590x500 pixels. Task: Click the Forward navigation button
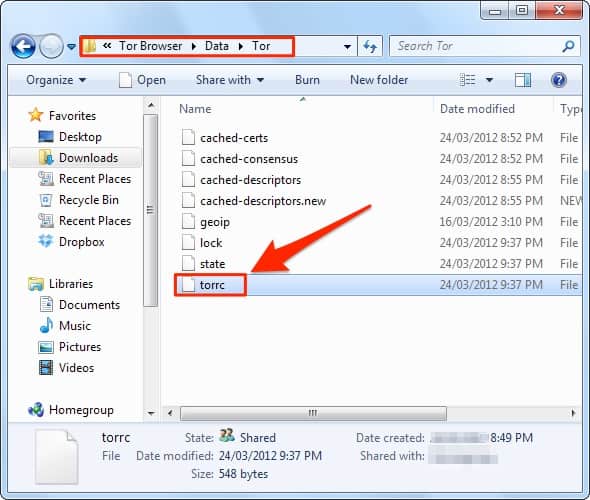tap(51, 46)
